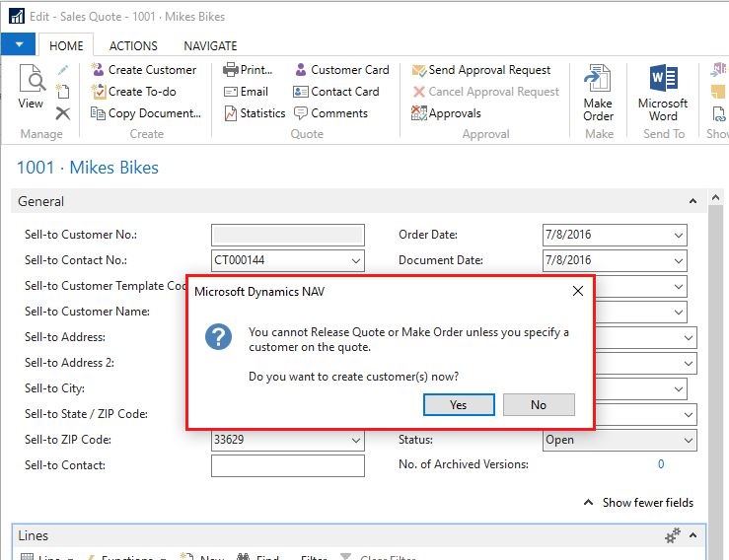
Task: Click the Sell-to City label
Action: [54, 388]
